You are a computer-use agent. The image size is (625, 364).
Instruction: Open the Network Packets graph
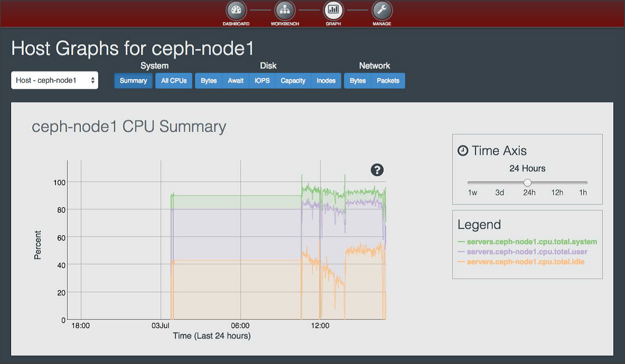pyautogui.click(x=388, y=80)
